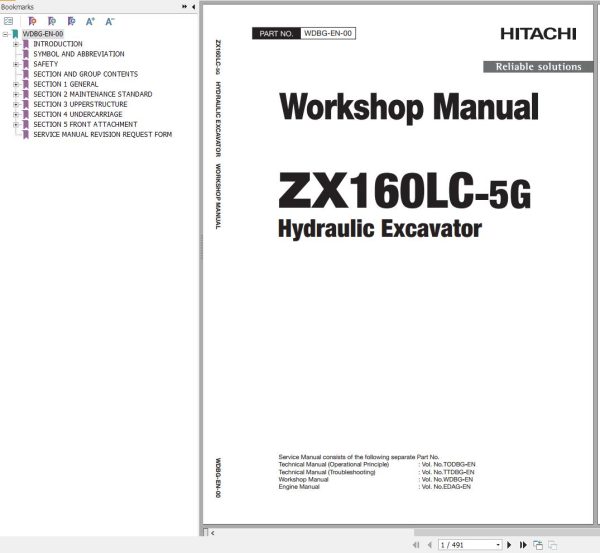This screenshot has height=553, width=600.
Task: Click the scroll-left arrow of horizontal scrollbar
Action: coord(213,533)
